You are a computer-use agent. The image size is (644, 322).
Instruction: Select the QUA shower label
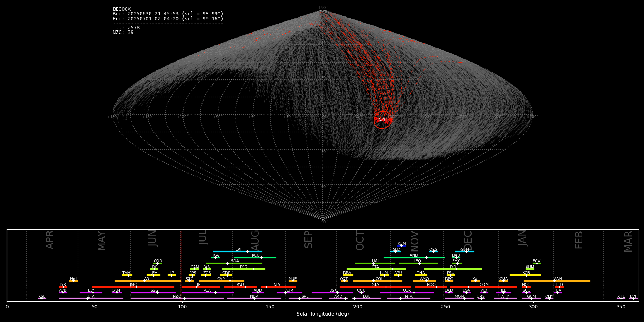(x=504, y=279)
